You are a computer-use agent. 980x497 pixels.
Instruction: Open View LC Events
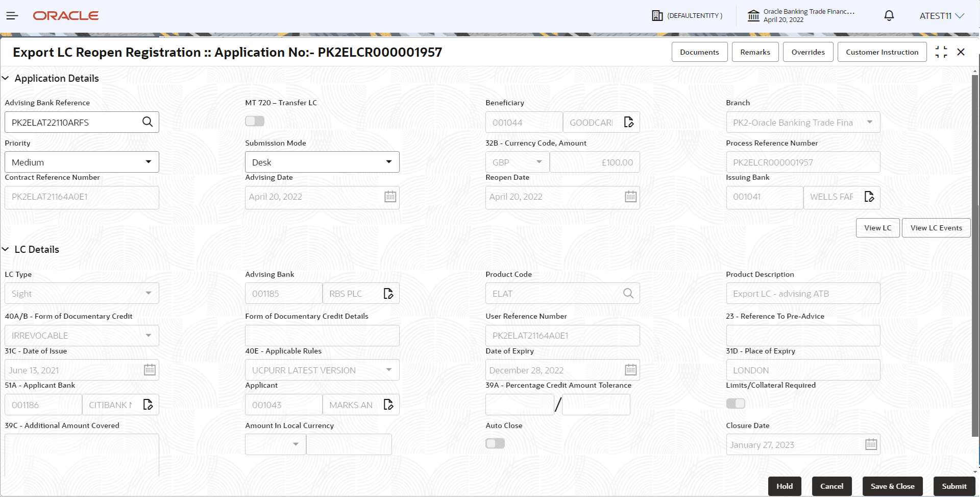(936, 227)
